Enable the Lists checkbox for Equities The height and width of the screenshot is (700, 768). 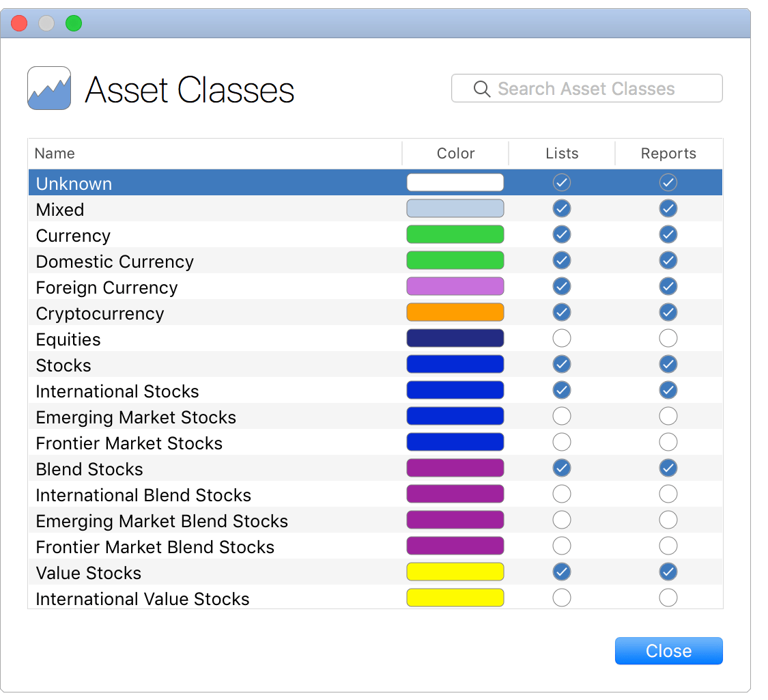pyautogui.click(x=561, y=338)
